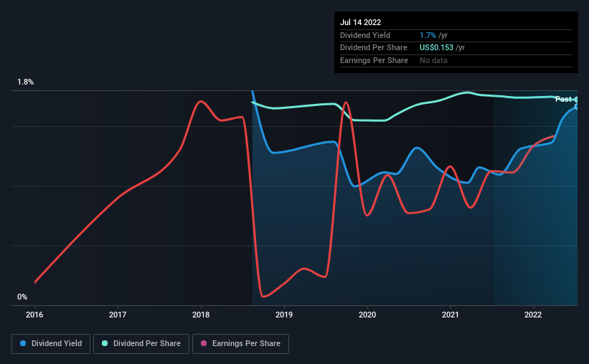The image size is (589, 364).
Task: Click the 1.7% dividend yield value
Action: pyautogui.click(x=428, y=35)
